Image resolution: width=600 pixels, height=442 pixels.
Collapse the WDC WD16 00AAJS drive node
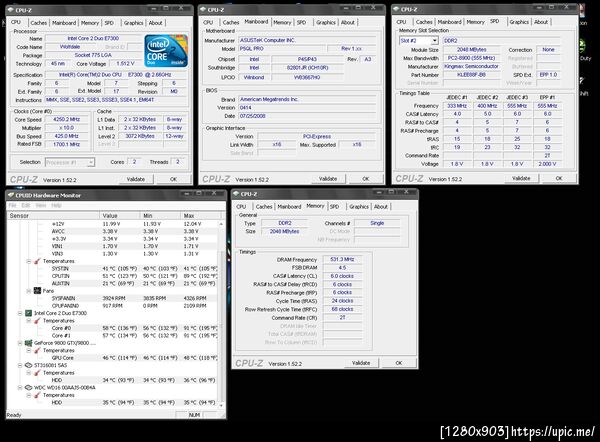pos(20,387)
